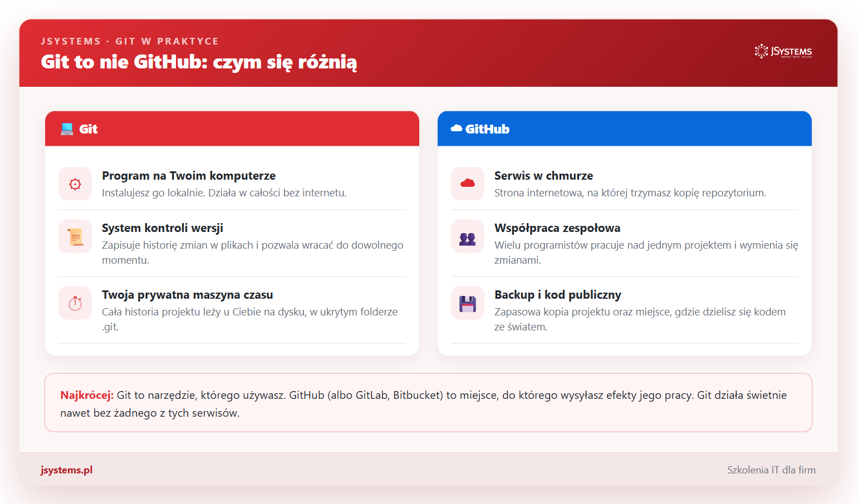The height and width of the screenshot is (504, 858).
Task: Click the floppy disk icon for Backup i kod publiczny
Action: pos(468,304)
